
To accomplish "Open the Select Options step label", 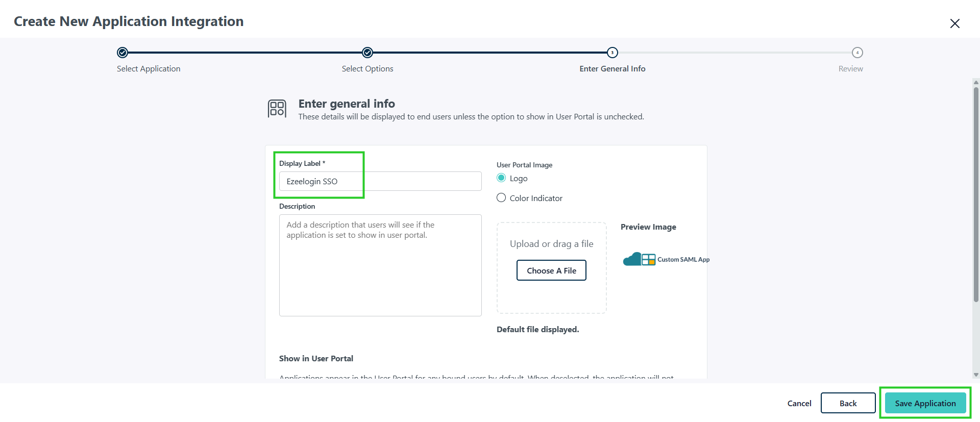I will [x=367, y=68].
